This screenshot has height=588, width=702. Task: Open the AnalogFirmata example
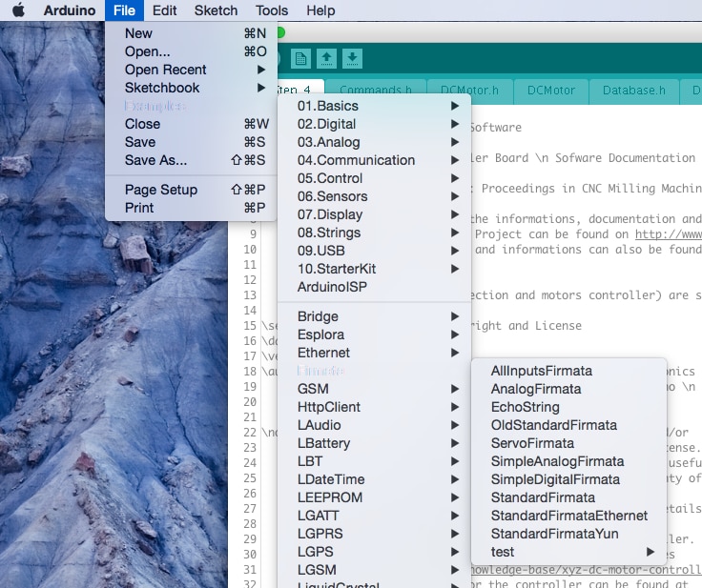(x=536, y=389)
